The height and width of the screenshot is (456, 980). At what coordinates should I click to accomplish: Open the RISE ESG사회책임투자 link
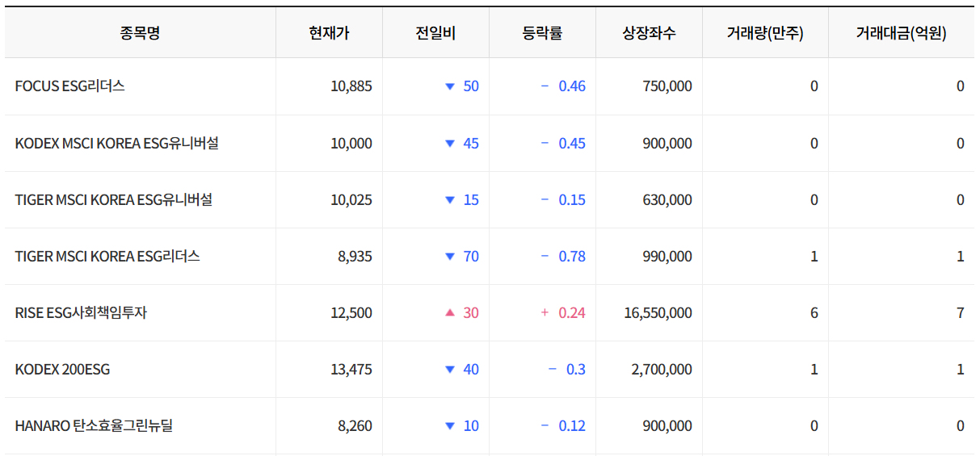81,312
